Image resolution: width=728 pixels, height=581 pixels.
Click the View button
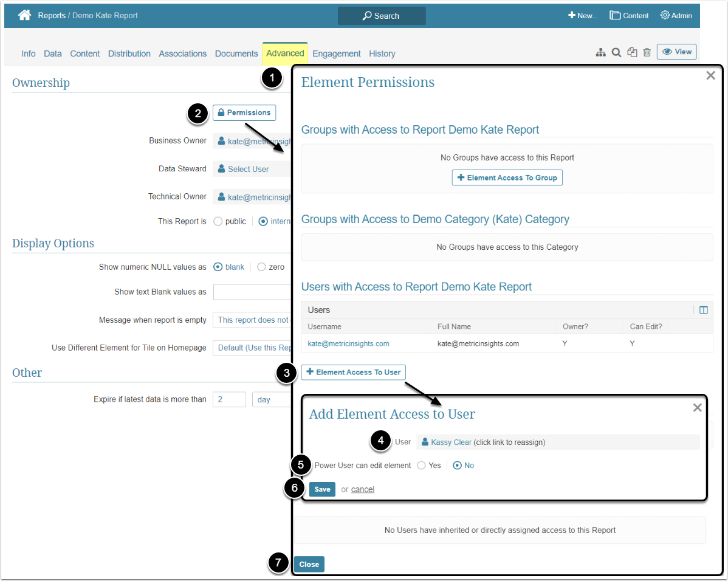[676, 52]
